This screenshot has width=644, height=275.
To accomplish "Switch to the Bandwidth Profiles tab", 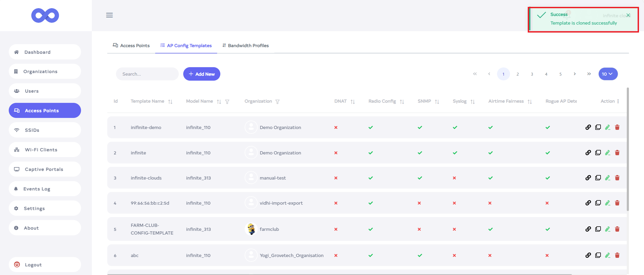I will [x=245, y=45].
